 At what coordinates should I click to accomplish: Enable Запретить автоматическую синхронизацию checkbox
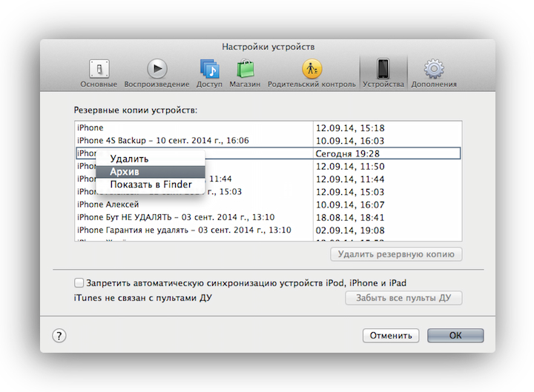click(79, 283)
